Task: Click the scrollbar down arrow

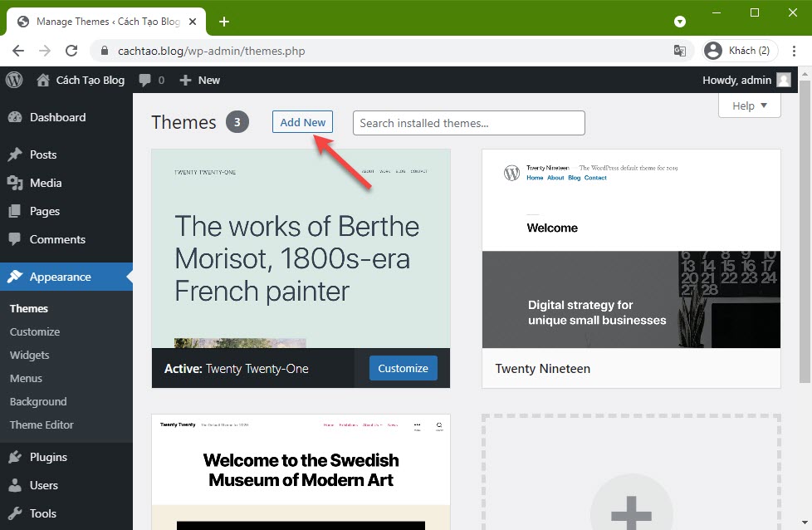Action: click(x=805, y=523)
